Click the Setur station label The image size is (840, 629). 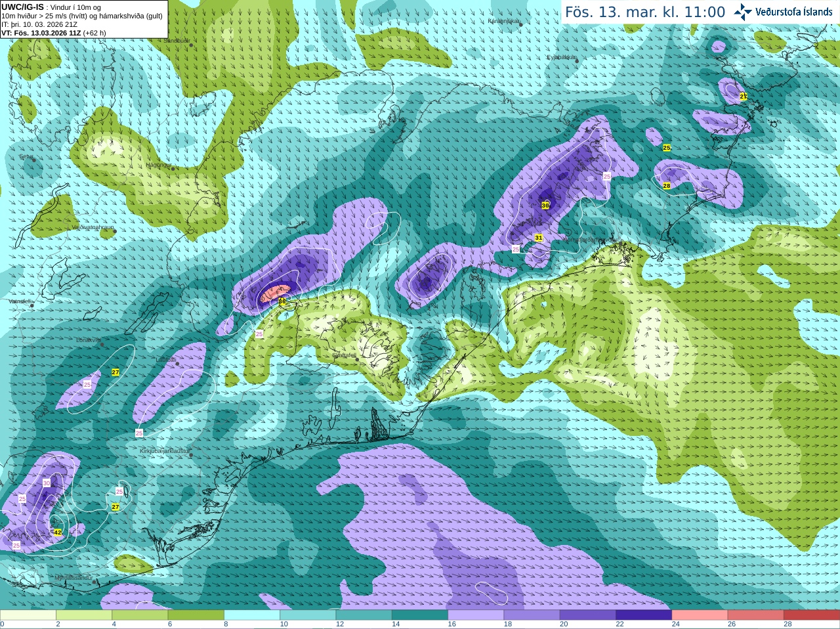click(26, 156)
